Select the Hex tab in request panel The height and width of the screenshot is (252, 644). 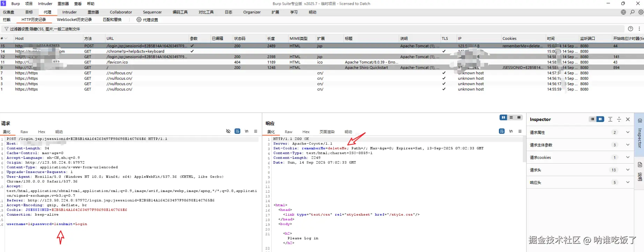pos(42,132)
